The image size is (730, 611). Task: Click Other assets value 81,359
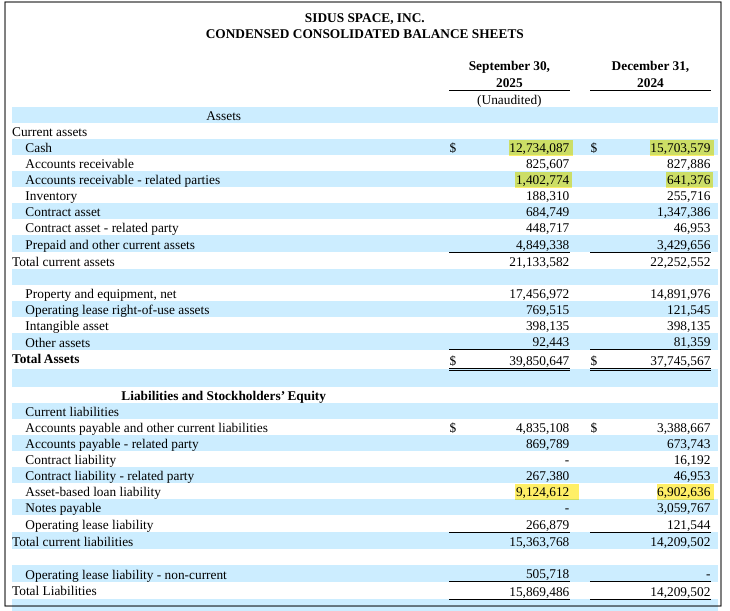coord(692,342)
